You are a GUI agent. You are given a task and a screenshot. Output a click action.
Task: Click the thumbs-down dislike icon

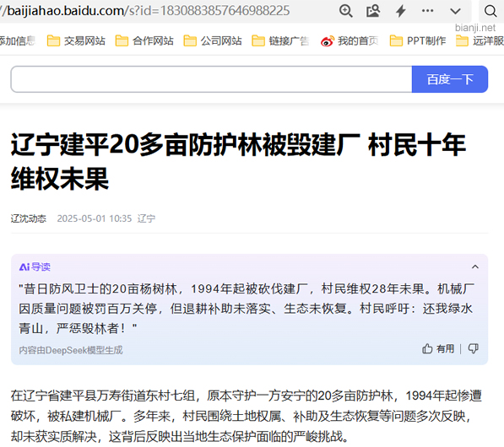(473, 348)
